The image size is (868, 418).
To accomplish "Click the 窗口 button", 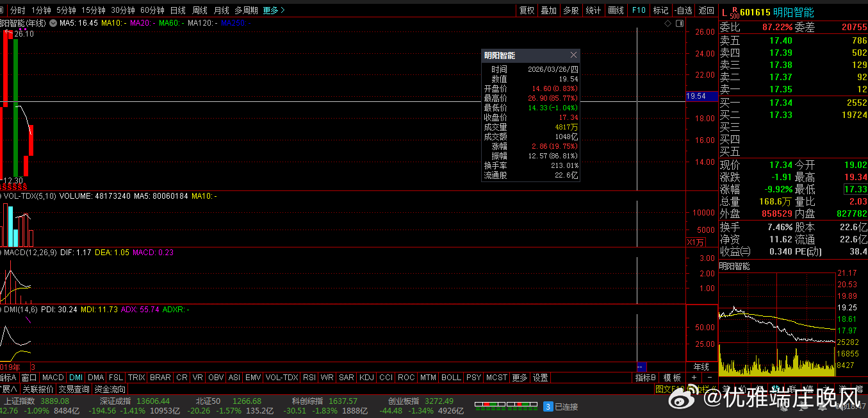I will (29, 378).
